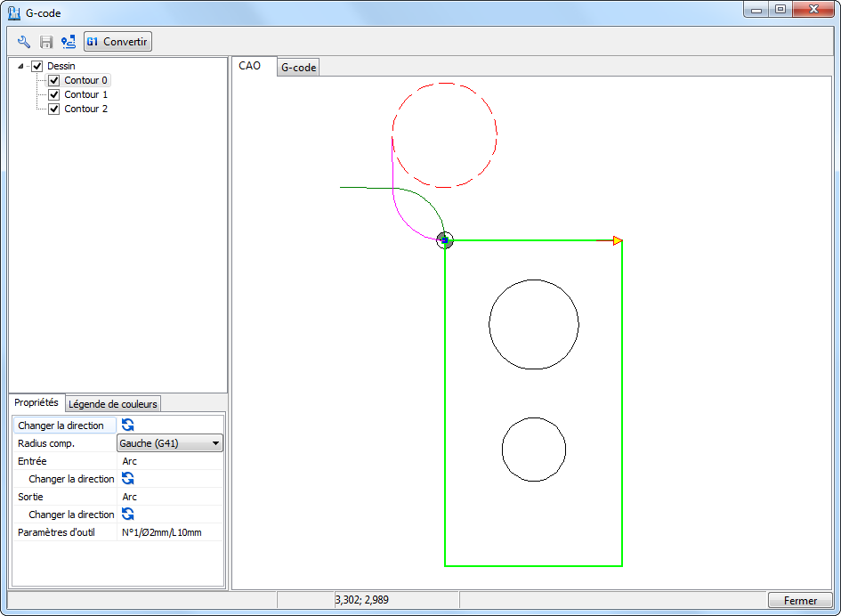Reverse the Entrée direction using its icon
This screenshot has width=841, height=616.
coord(128,479)
